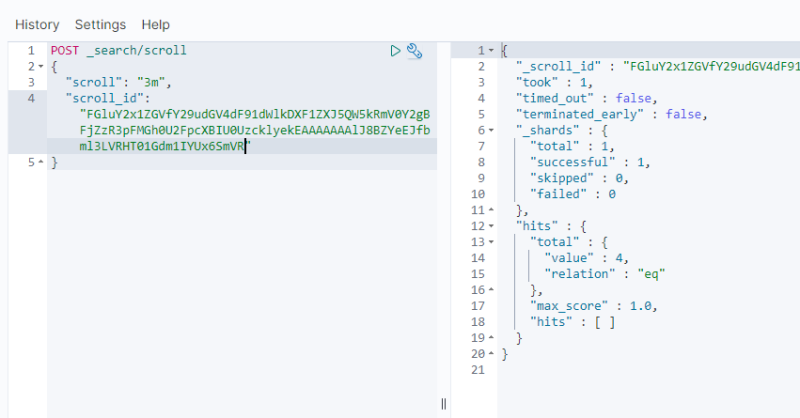800x418 pixels.
Task: Click the "relation" : "eq" line
Action: (605, 274)
